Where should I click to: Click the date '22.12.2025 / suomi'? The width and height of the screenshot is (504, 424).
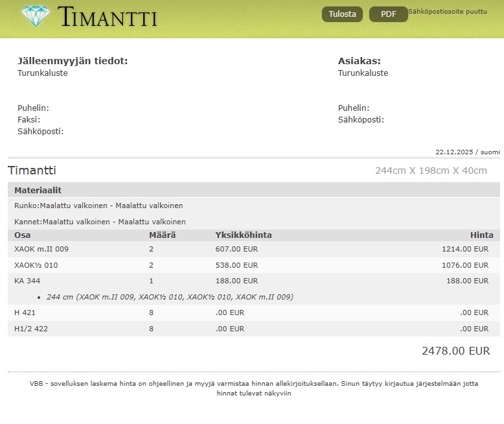click(467, 152)
